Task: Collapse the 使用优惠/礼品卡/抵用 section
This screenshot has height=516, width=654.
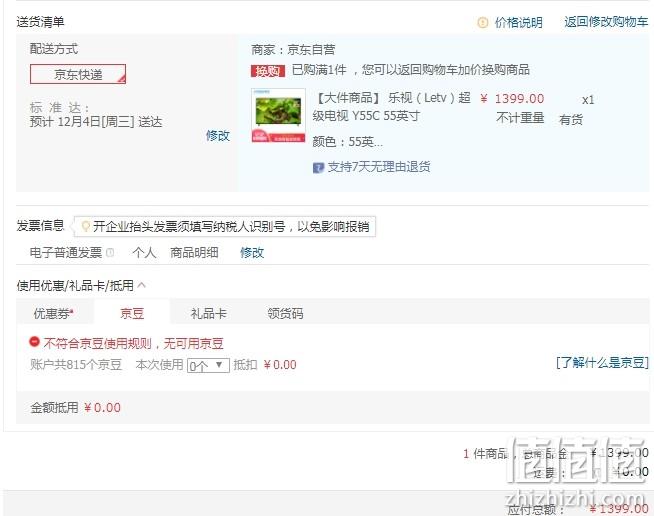Action: click(x=142, y=285)
